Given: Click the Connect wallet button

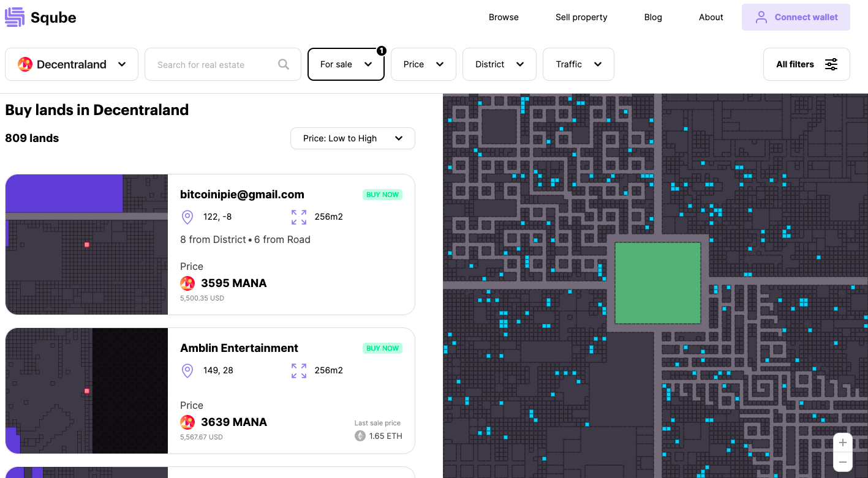Looking at the screenshot, I should [796, 17].
